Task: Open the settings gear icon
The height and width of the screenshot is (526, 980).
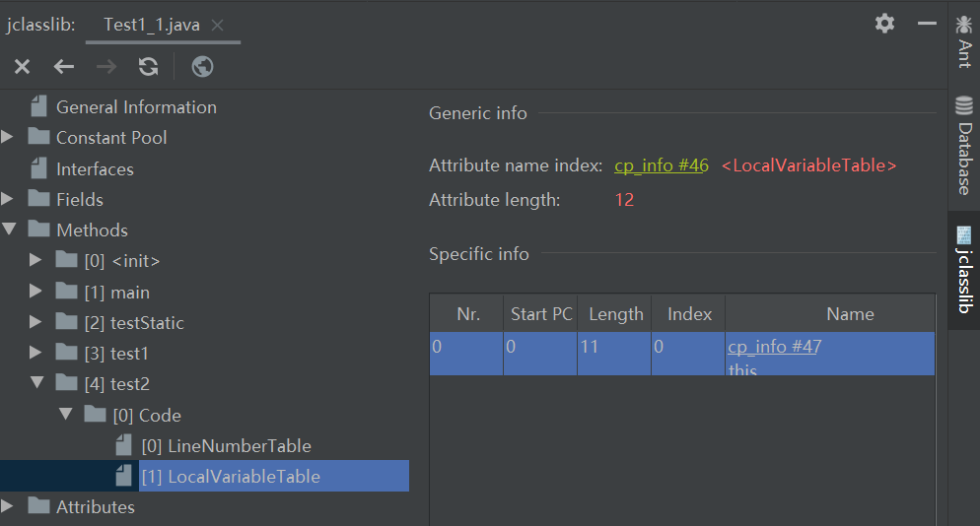Action: click(884, 24)
